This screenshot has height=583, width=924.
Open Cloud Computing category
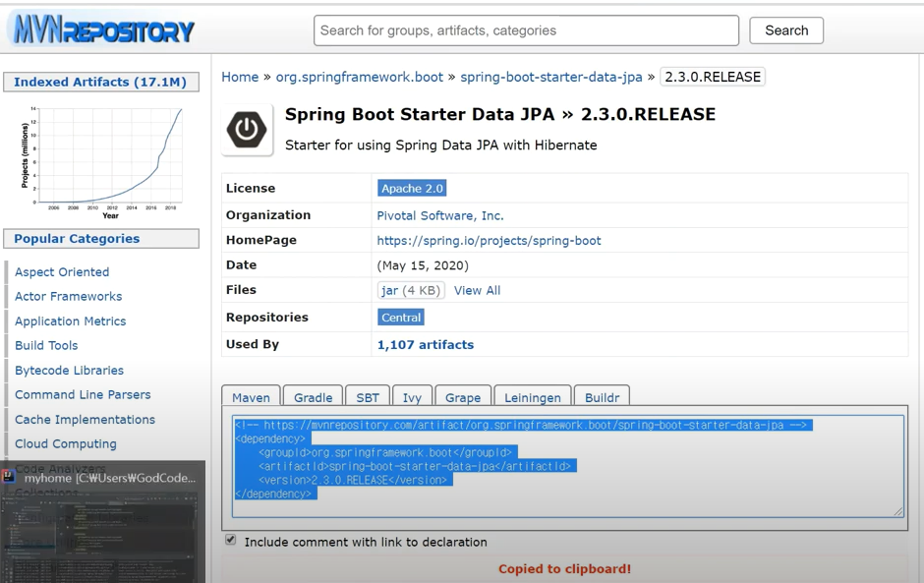(66, 443)
